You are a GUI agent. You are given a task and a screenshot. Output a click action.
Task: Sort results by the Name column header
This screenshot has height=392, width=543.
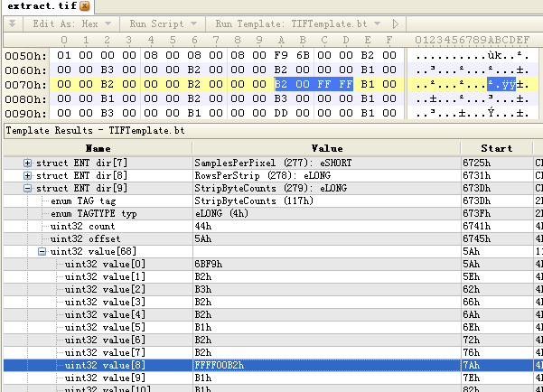point(98,148)
